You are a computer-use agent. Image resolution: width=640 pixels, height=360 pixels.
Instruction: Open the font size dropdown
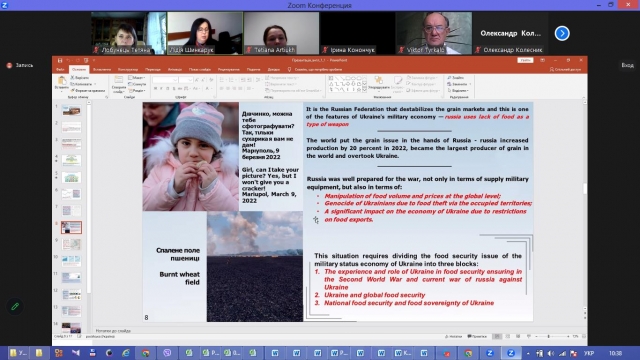click(190, 80)
